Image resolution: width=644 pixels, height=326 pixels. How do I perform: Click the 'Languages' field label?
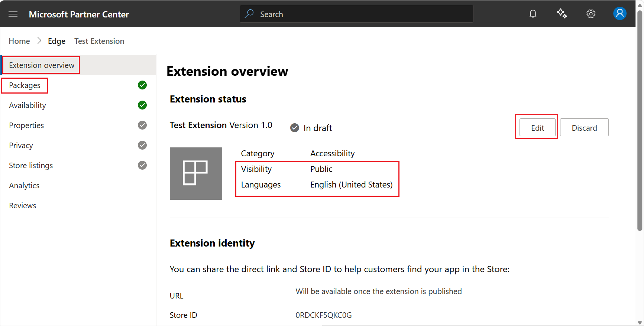point(260,185)
